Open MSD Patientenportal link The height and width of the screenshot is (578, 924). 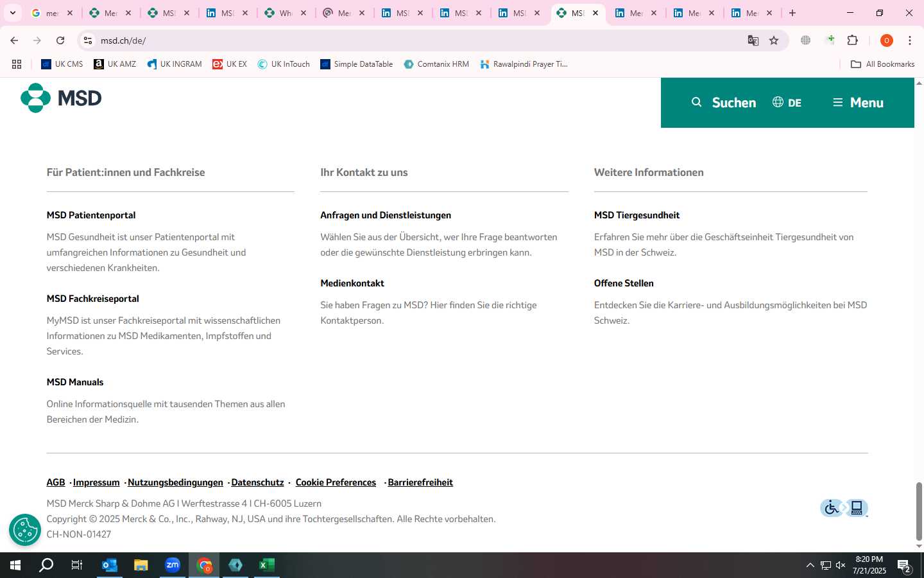(91, 215)
